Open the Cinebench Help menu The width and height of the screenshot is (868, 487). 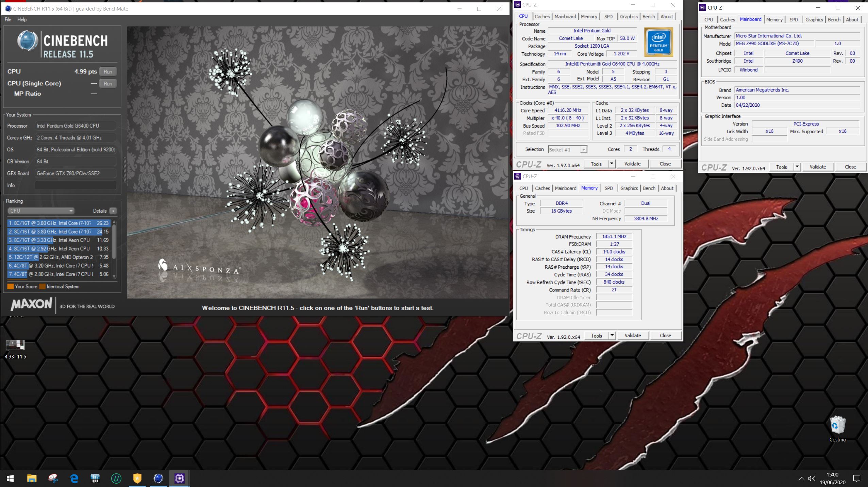[x=22, y=20]
